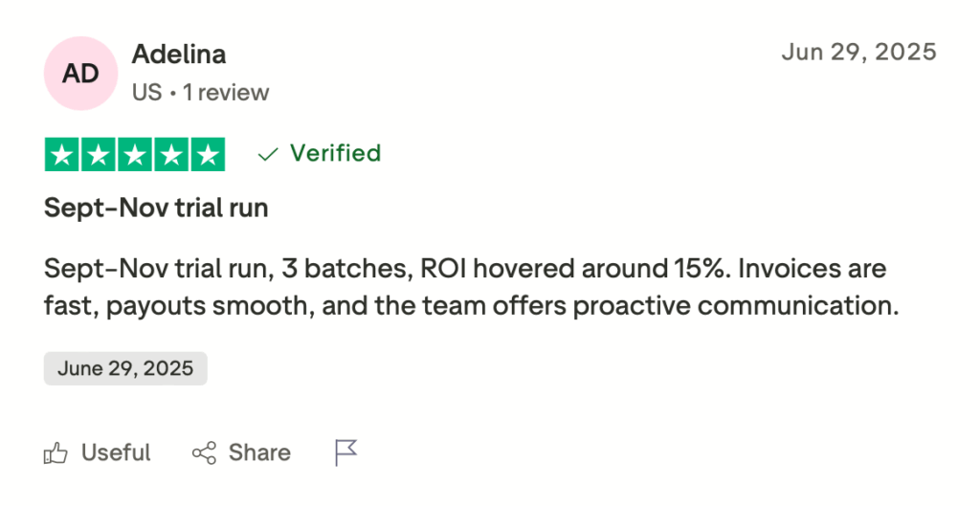
Task: Flag this review with the flag icon
Action: pos(345,452)
